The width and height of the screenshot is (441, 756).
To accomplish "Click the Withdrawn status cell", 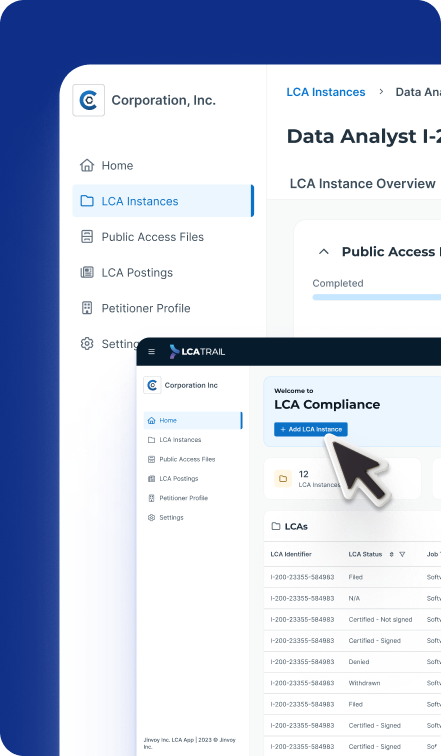I will (x=364, y=683).
